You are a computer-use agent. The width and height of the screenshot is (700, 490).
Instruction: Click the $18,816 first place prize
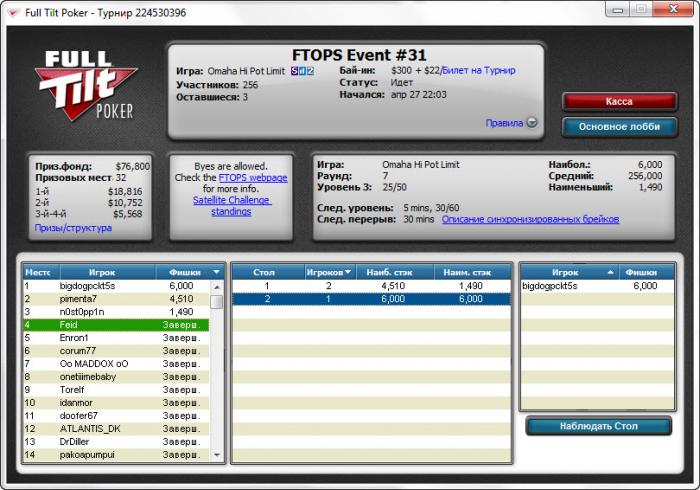coord(125,191)
